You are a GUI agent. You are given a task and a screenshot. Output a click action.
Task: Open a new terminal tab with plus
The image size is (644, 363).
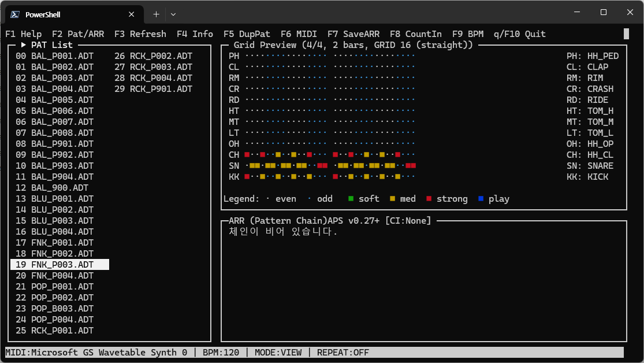tap(156, 14)
